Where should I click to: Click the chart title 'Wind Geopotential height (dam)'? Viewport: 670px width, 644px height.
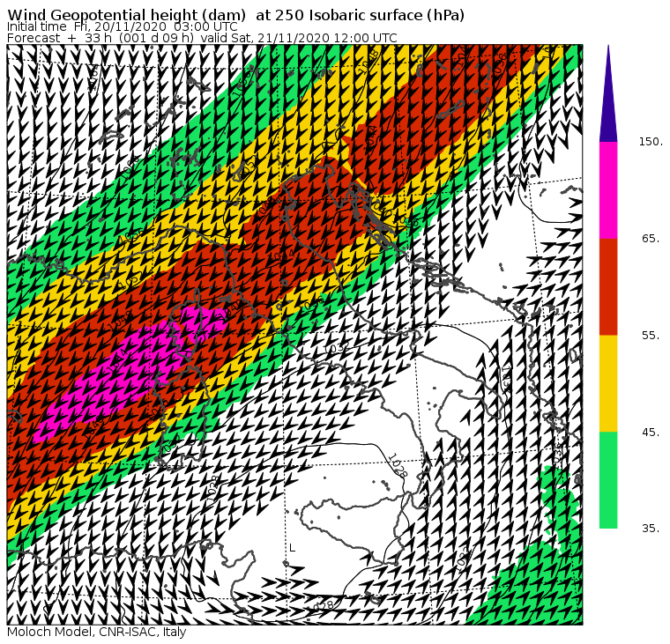(126, 15)
